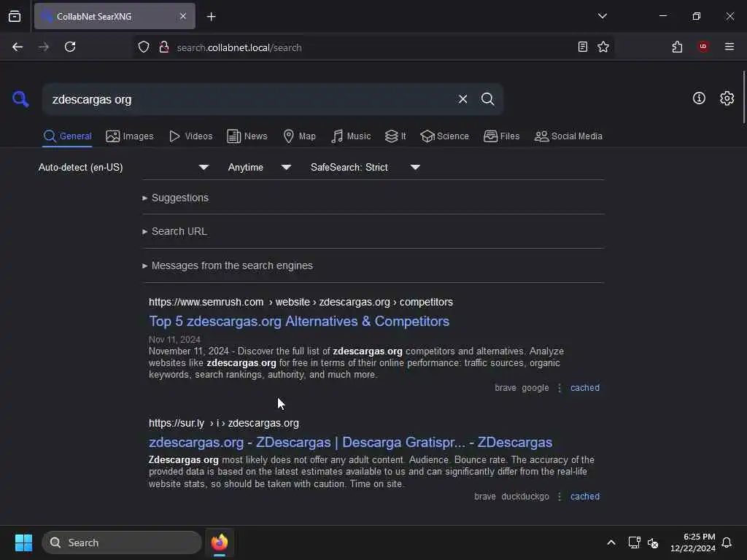List all tabs dropdown arrow
Image resolution: width=747 pixels, height=560 pixels.
pyautogui.click(x=602, y=16)
